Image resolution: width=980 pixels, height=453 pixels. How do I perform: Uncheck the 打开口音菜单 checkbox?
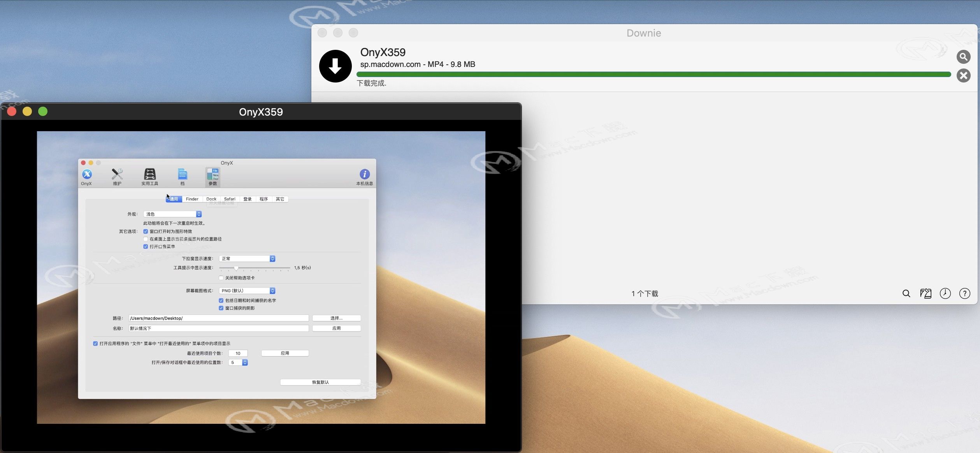[x=146, y=246]
